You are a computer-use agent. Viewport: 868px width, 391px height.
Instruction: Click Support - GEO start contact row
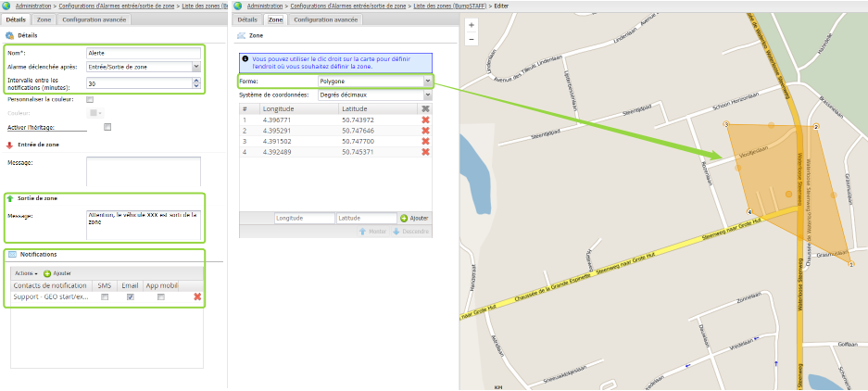coord(107,297)
